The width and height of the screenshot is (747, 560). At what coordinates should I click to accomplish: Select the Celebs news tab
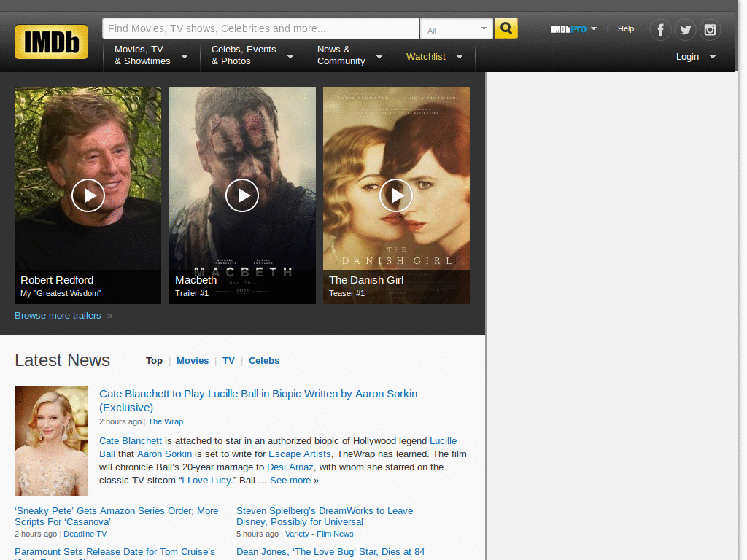(264, 361)
